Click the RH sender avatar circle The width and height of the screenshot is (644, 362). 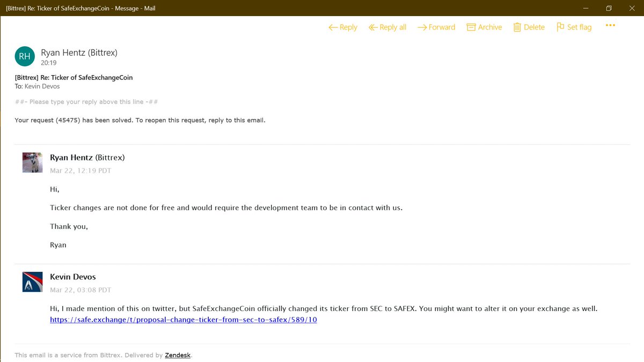tap(25, 56)
